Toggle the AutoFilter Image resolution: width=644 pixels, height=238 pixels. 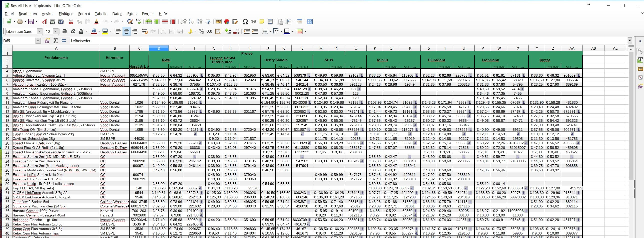208,22
